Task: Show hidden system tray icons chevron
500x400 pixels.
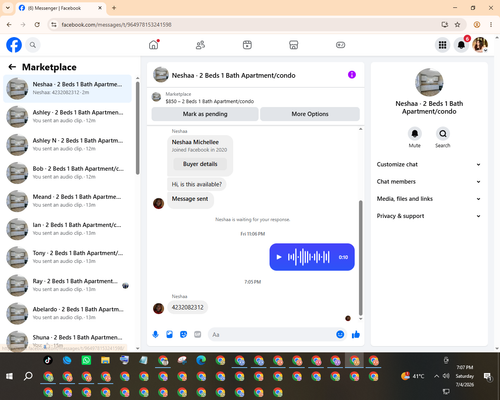Action: [436, 376]
